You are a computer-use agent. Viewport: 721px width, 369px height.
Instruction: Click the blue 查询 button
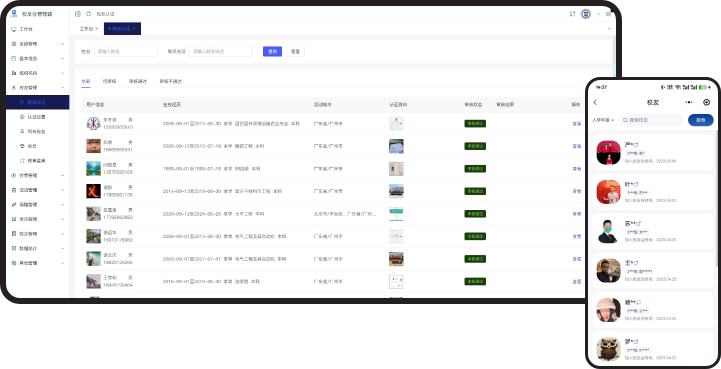click(272, 52)
